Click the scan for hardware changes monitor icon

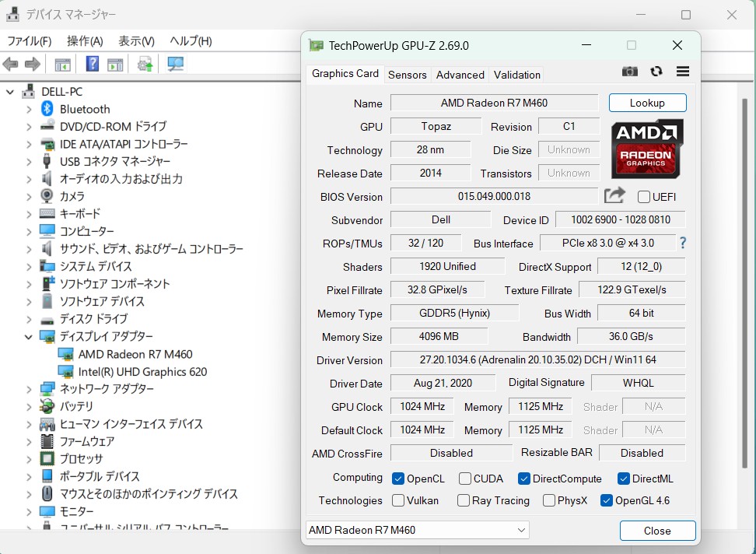tap(176, 65)
